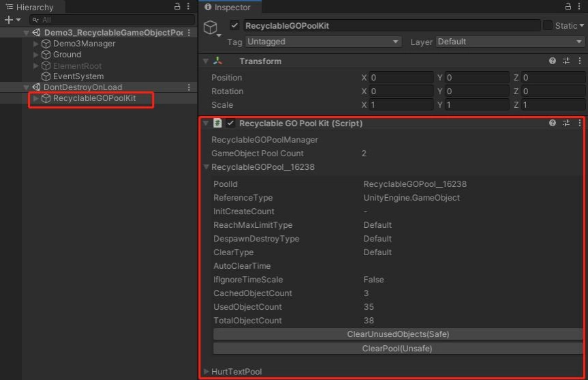The image size is (588, 380).
Task: Open the Hierarchy create plus menu
Action: point(9,20)
